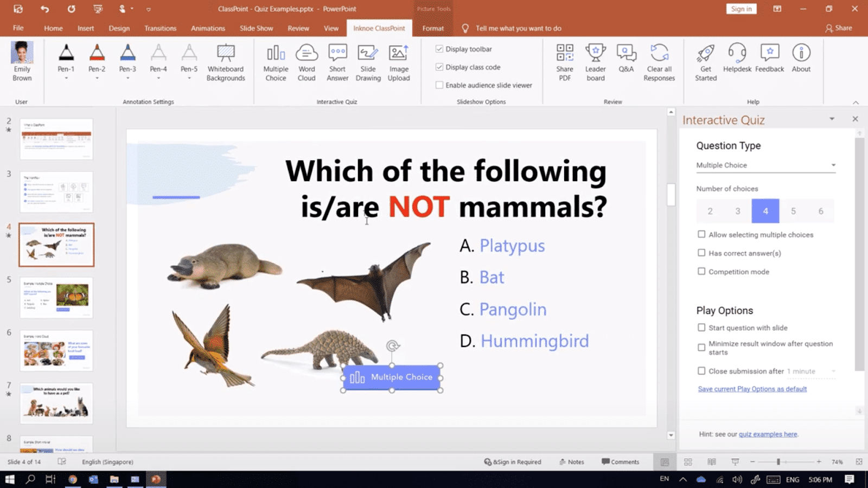Open the Animations ribbon tab
The height and width of the screenshot is (488, 868).
(208, 28)
